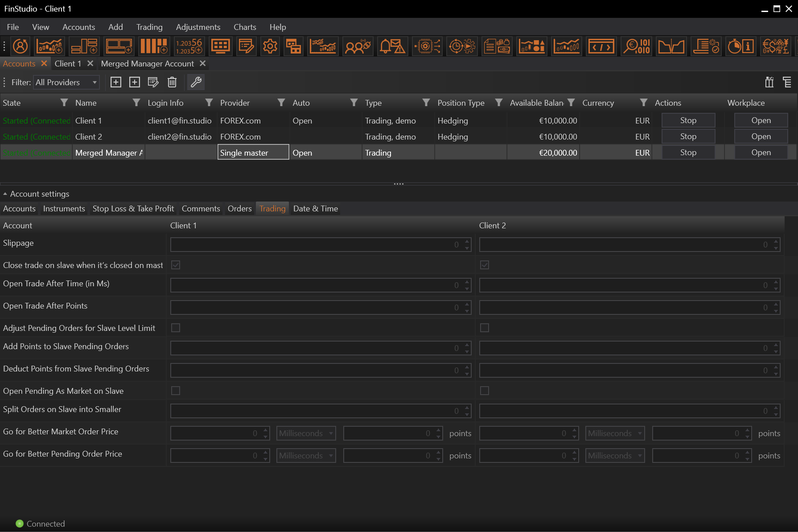798x532 pixels.
Task: Collapse the Account settings section
Action: tap(5, 194)
